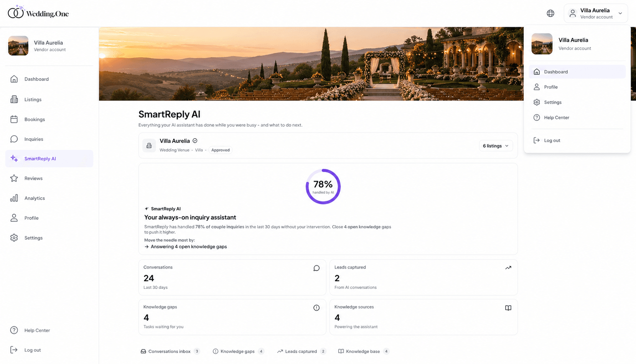Click the trending arrow icon on Leads captured card
The width and height of the screenshot is (636, 364).
(x=508, y=268)
